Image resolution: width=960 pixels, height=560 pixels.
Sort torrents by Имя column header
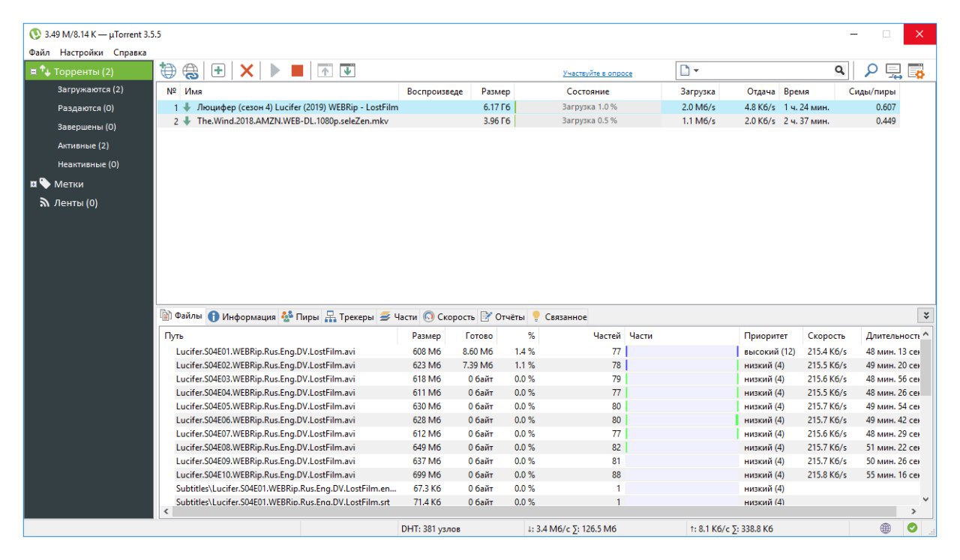[290, 91]
